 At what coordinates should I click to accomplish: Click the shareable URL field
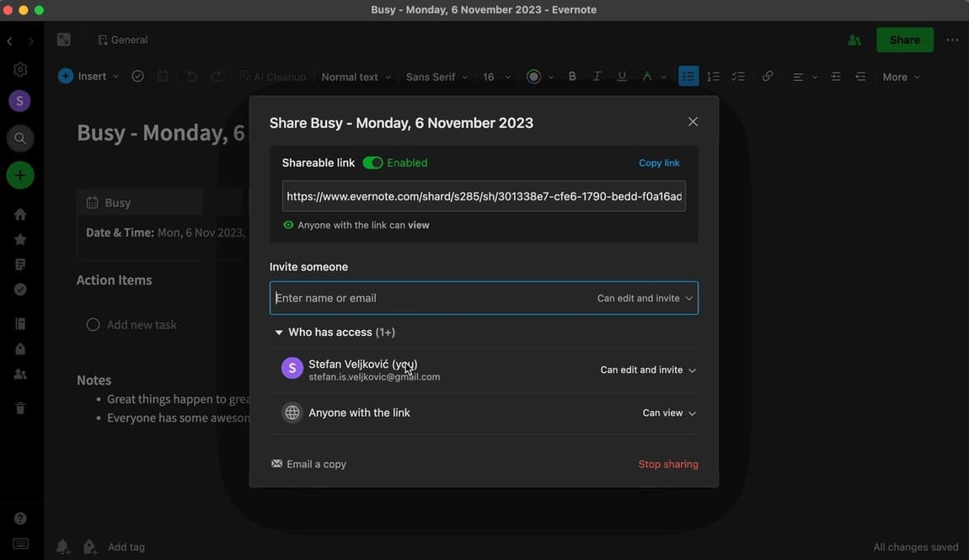click(484, 196)
